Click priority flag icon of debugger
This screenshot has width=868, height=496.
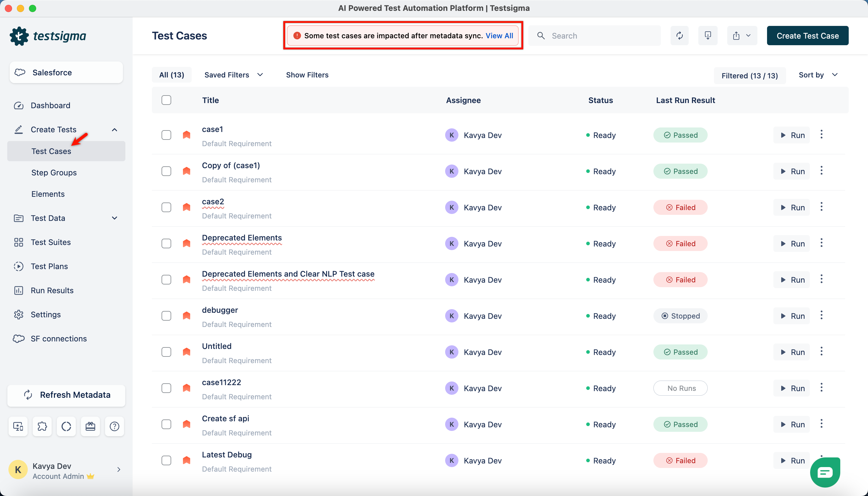point(186,316)
